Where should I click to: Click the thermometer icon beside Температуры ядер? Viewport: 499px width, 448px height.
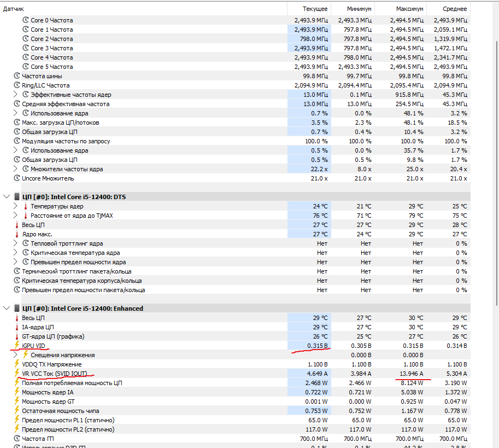coord(26,206)
